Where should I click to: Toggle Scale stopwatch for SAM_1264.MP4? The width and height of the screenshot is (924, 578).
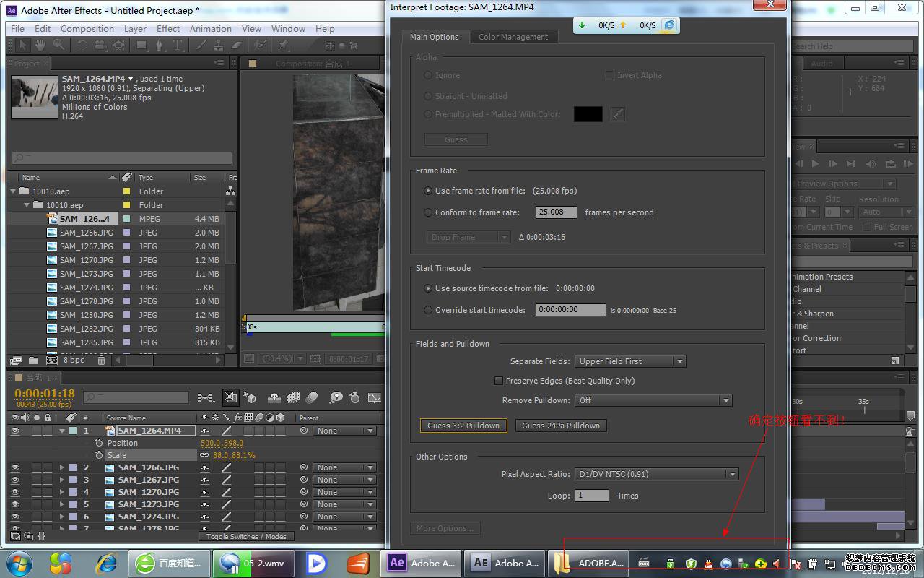[99, 455]
